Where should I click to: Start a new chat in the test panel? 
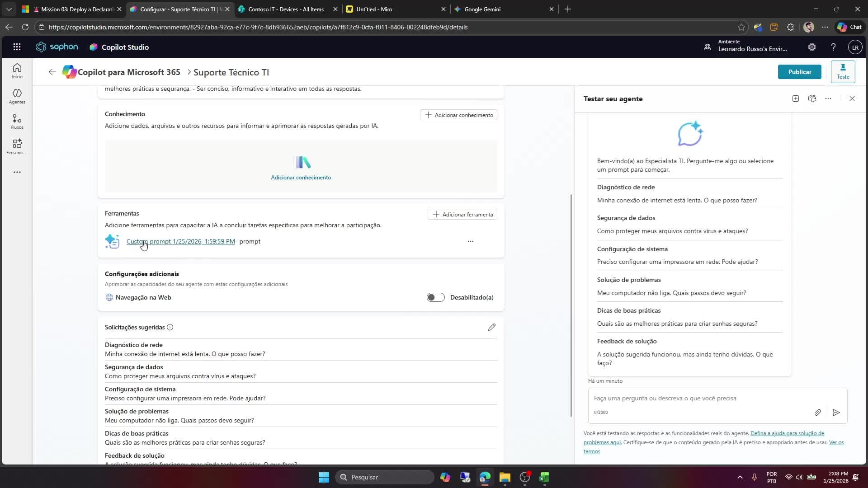click(x=795, y=98)
